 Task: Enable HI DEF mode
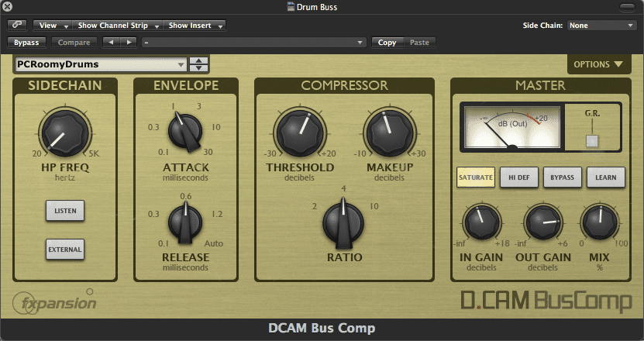pos(519,177)
